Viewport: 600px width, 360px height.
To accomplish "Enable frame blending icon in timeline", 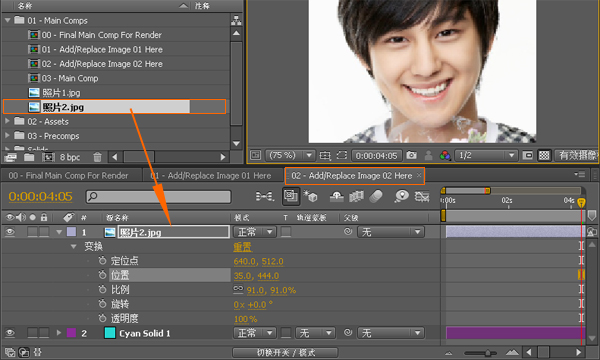I will (356, 196).
